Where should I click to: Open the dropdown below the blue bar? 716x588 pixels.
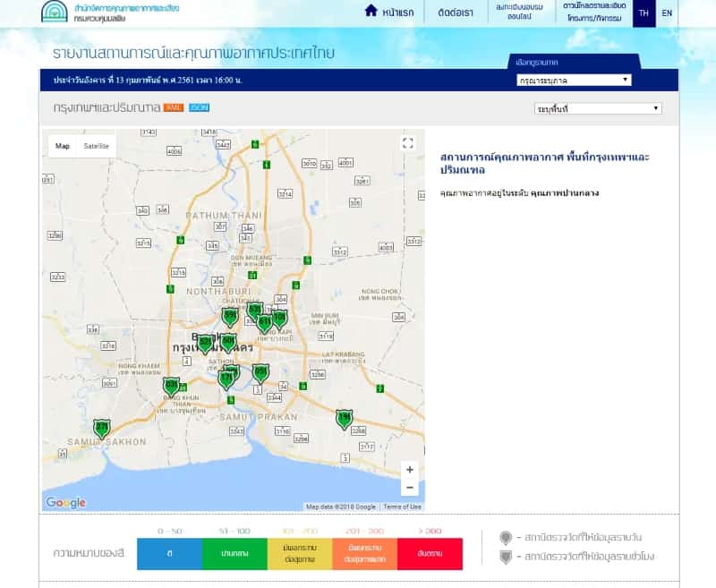(598, 108)
